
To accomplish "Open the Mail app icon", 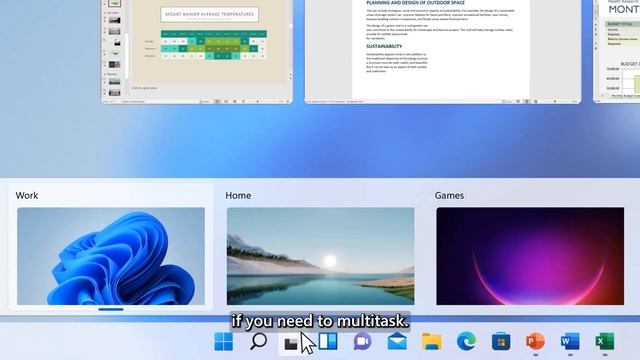I will click(x=397, y=341).
